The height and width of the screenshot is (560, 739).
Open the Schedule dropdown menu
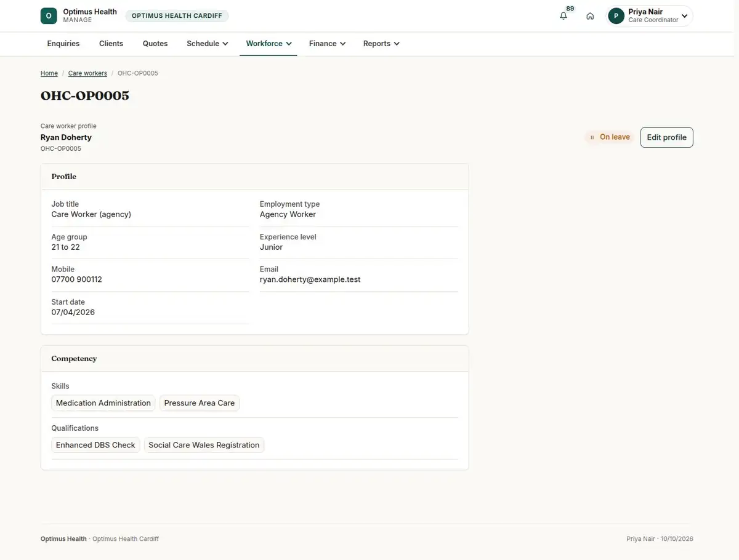pos(208,44)
